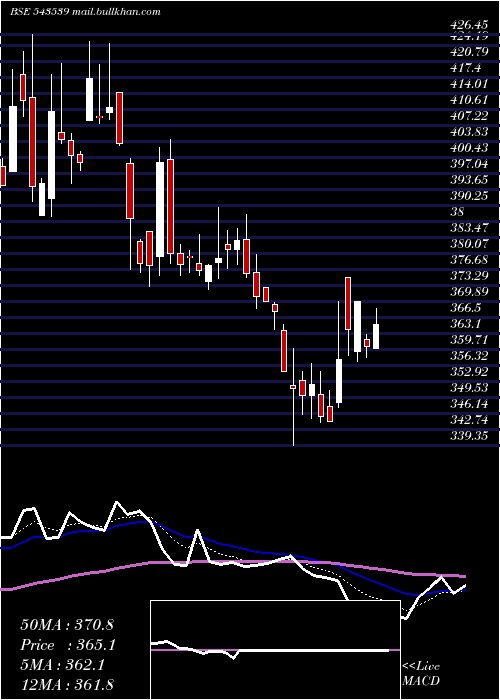Screen dimensions: 500x700
Task: Click the Price : 365.1 legend entry
Action: click(68, 645)
